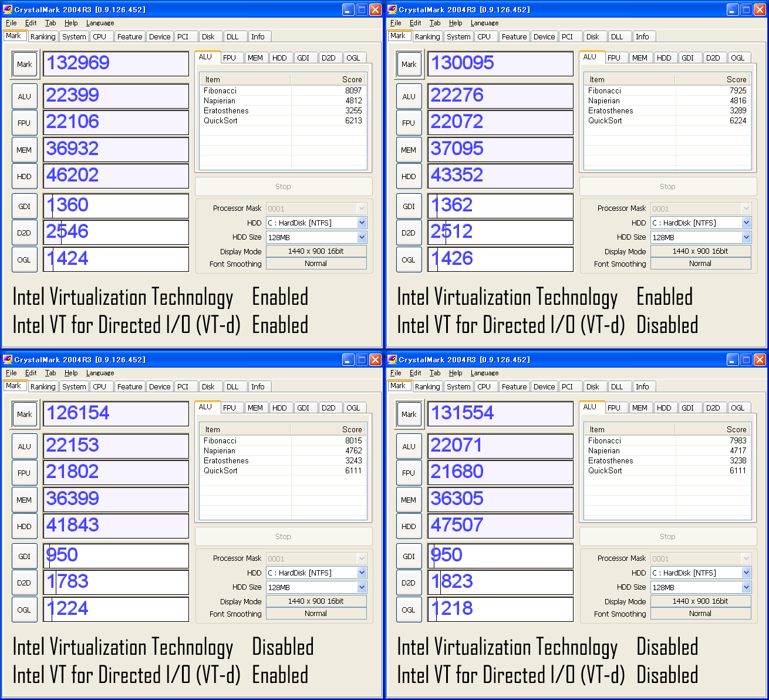
Task: Click MEM button beside score 37095
Action: (409, 150)
